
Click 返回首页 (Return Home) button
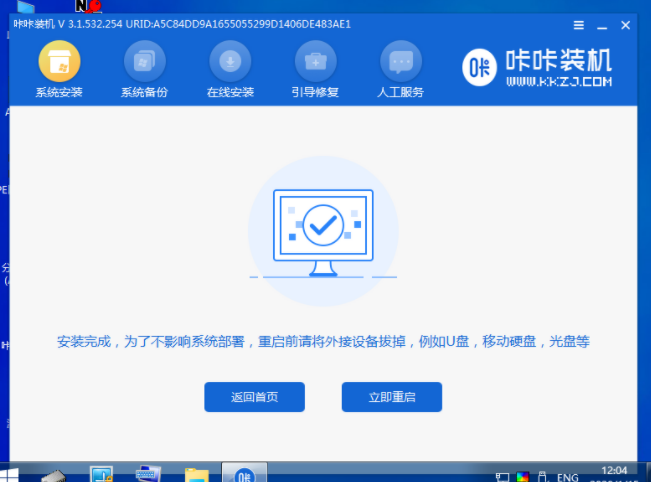[x=254, y=397]
